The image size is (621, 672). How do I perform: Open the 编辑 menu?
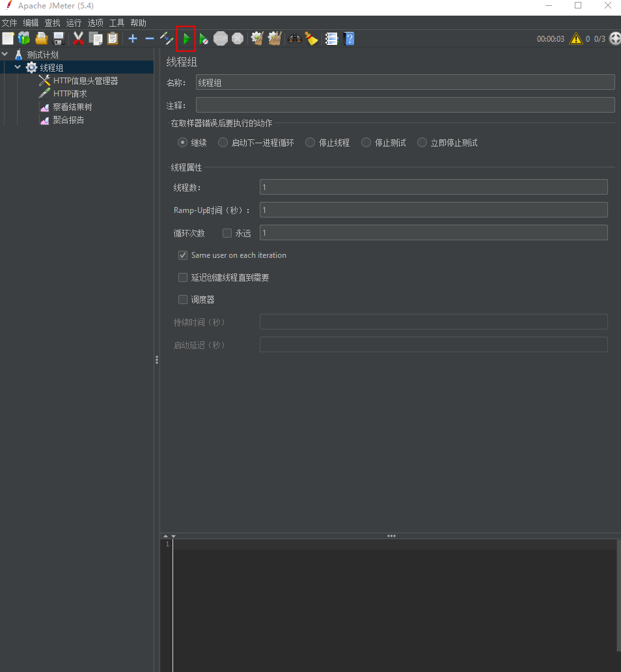31,23
